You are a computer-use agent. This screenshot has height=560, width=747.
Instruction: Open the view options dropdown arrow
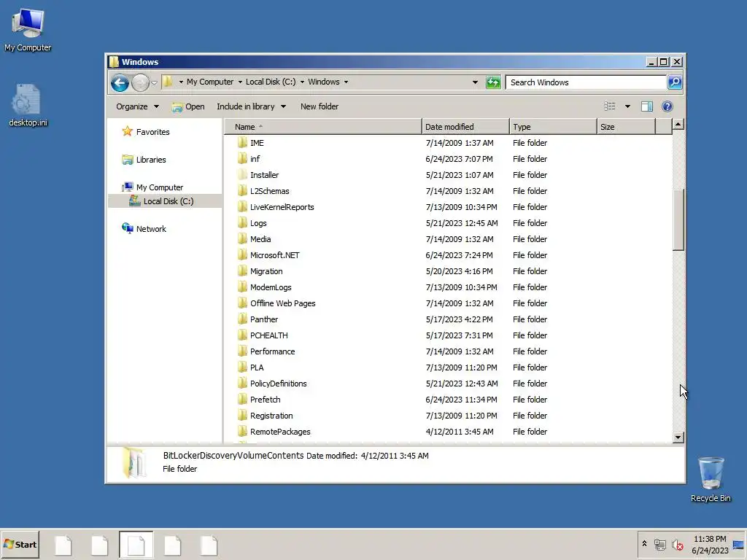coord(627,106)
